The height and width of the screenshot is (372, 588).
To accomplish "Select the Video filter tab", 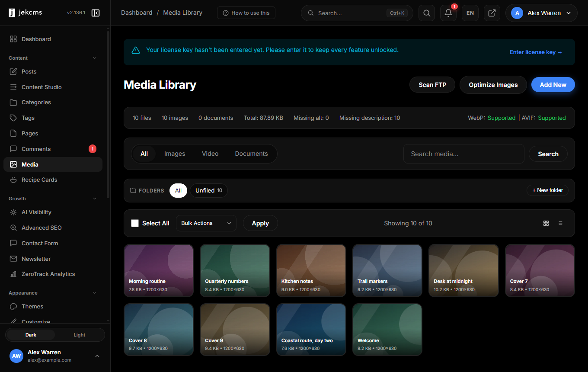I will (x=210, y=154).
